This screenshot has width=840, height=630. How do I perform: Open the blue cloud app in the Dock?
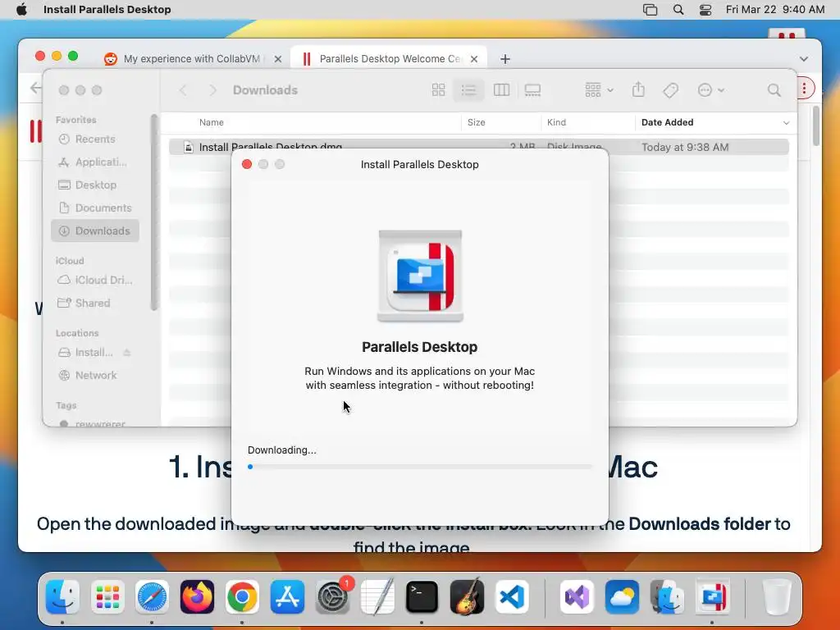click(x=622, y=597)
